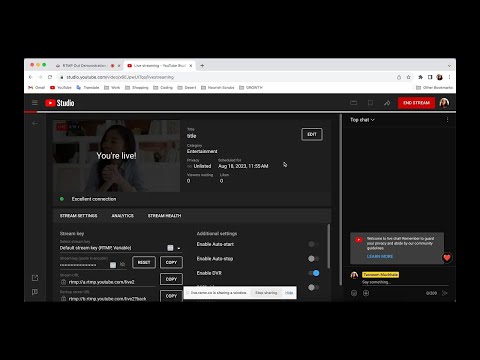Open the send feedback icon in the left sidebar

(x=35, y=292)
